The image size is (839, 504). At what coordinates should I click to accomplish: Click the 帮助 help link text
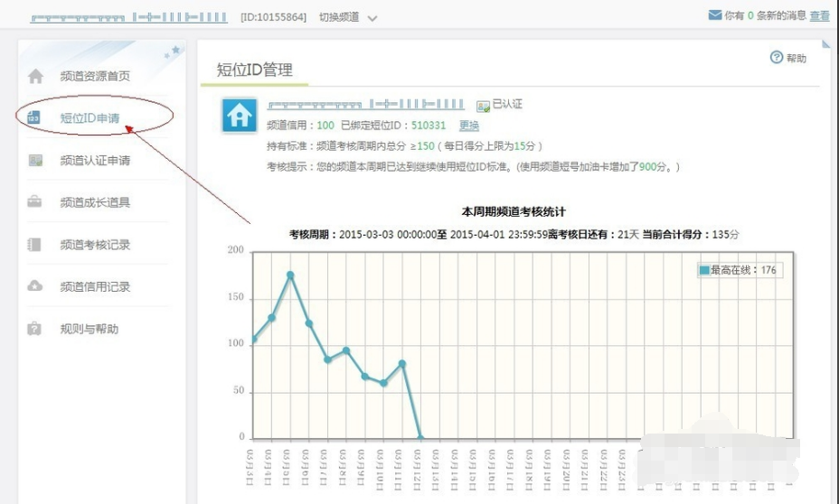797,58
